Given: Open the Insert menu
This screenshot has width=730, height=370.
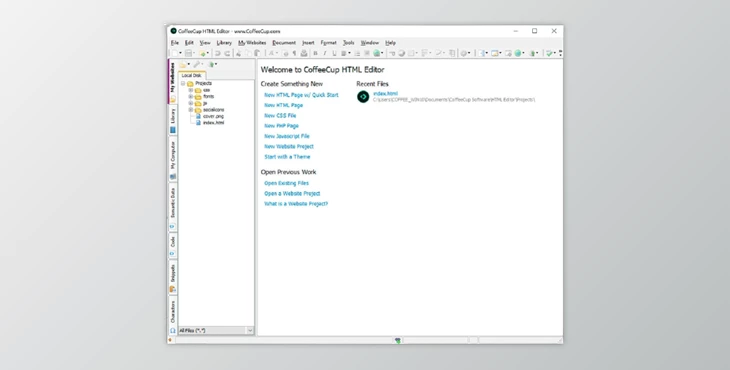Looking at the screenshot, I should coord(308,43).
